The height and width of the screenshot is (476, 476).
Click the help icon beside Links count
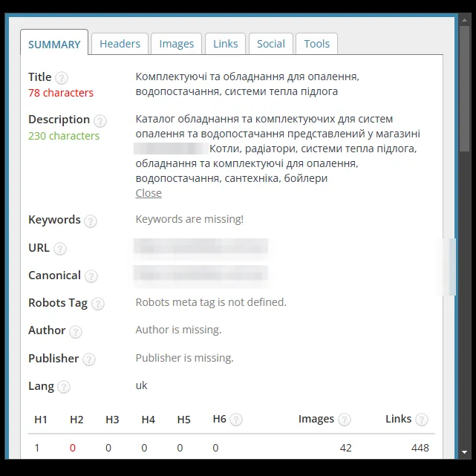pyautogui.click(x=422, y=420)
